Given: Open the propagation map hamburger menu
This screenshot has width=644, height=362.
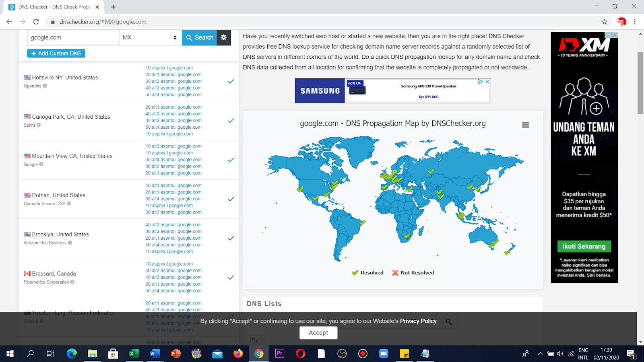Looking at the screenshot, I should tap(525, 125).
